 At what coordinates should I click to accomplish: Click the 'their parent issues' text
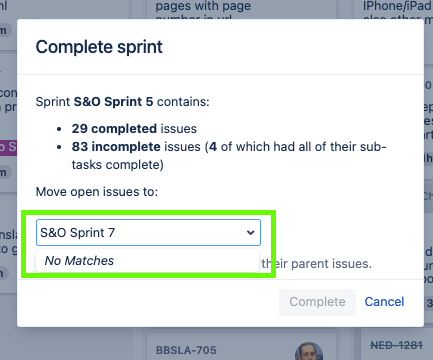pyautogui.click(x=316, y=264)
